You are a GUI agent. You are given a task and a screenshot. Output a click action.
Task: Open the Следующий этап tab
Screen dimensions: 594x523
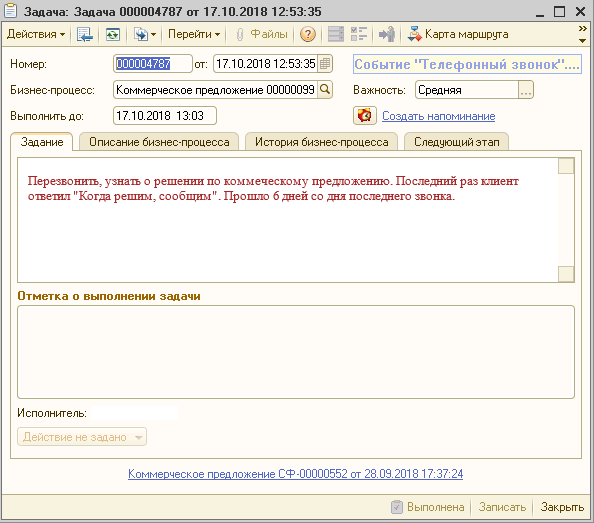(x=456, y=142)
